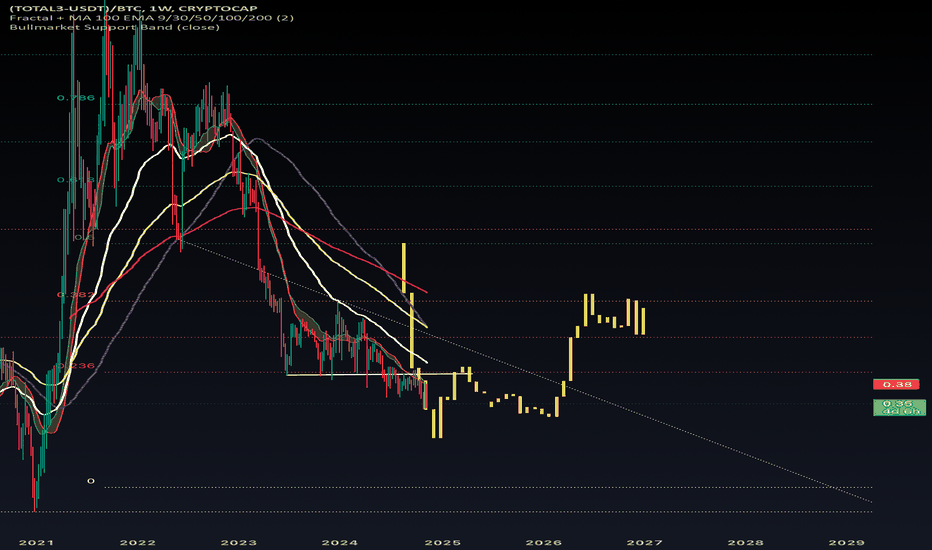Click the red 0.38 price label

(896, 385)
